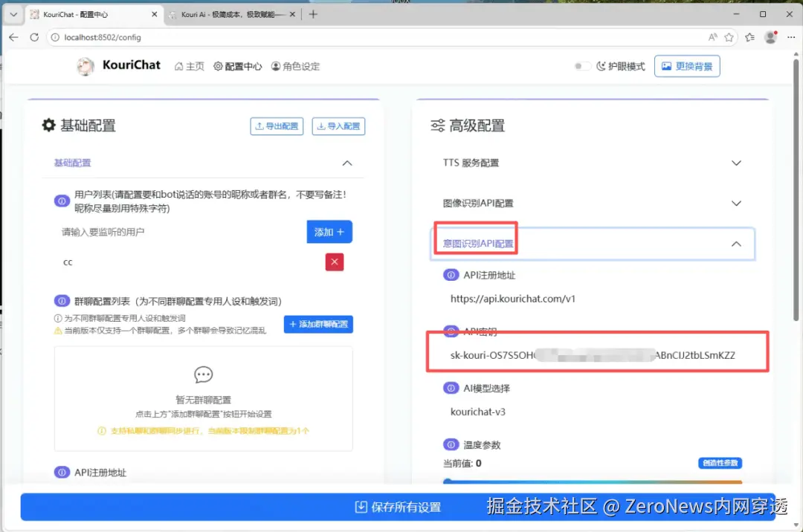Click 导入配置 button
803x532 pixels.
click(338, 126)
